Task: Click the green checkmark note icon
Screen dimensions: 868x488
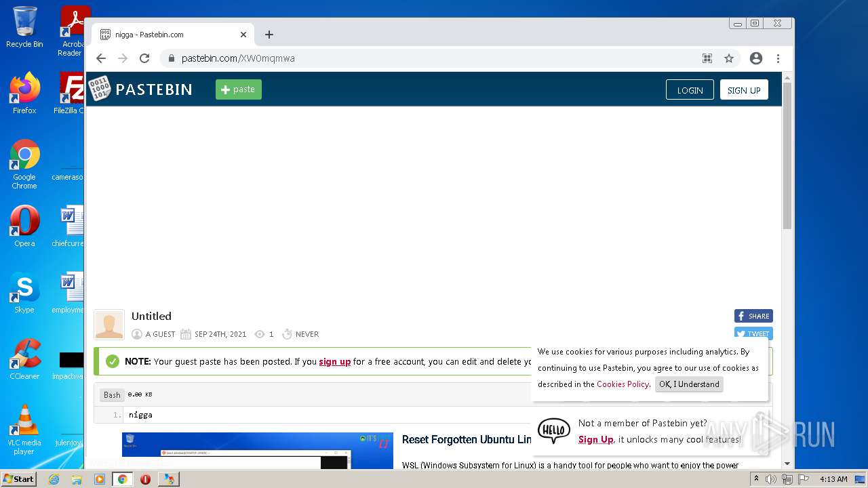Action: pyautogui.click(x=113, y=361)
